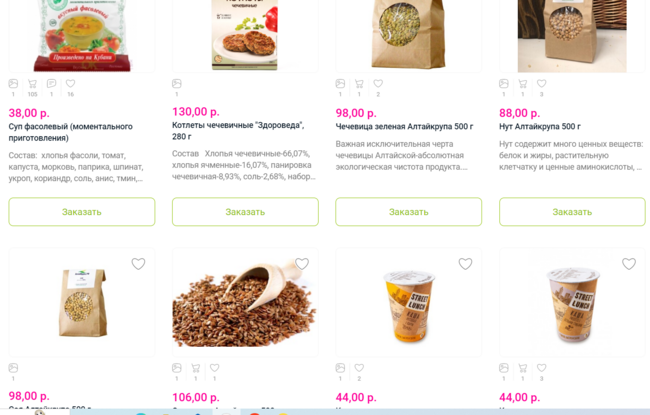Image resolution: width=650 pixels, height=415 pixels.
Task: Click cart icon under bean soup product
Action: tap(32, 84)
